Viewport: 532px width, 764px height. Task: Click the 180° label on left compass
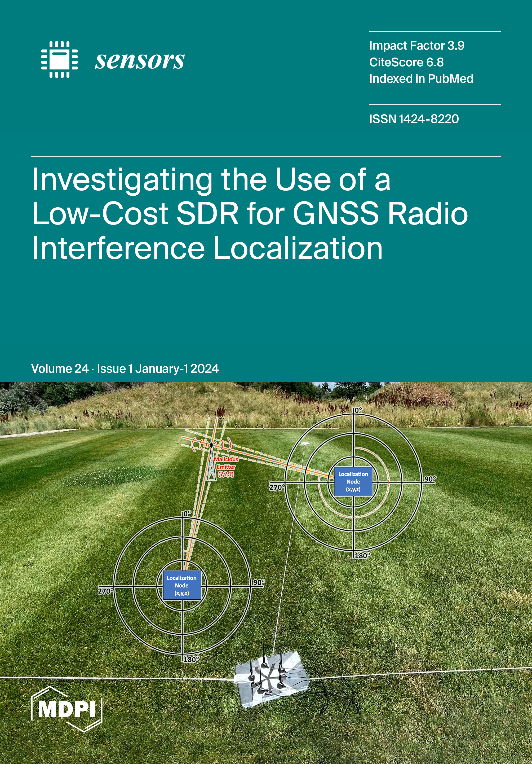pyautogui.click(x=191, y=659)
